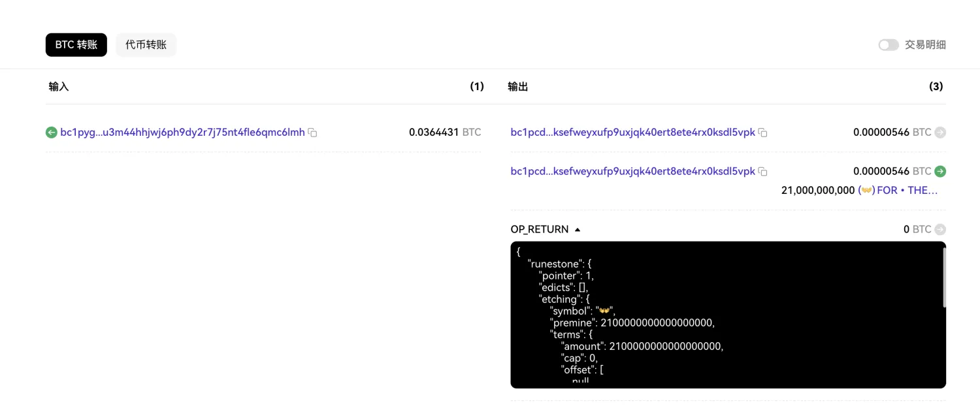Open the second output address link

(632, 172)
